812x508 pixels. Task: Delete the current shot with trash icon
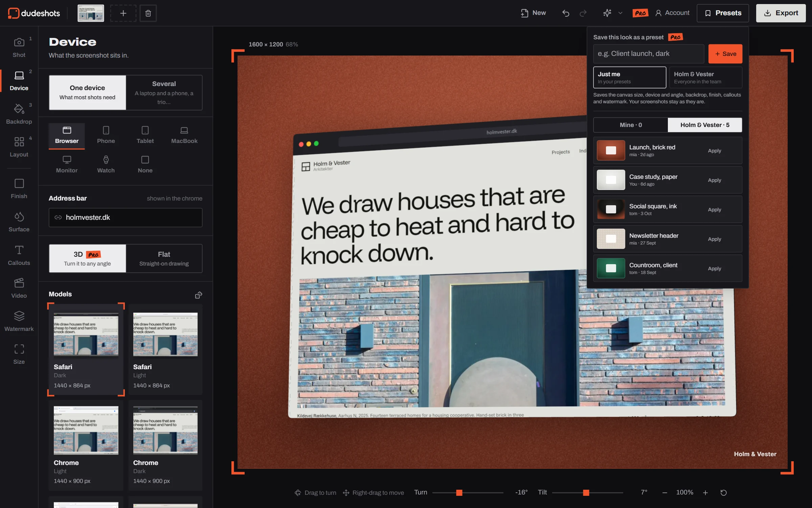click(x=148, y=13)
